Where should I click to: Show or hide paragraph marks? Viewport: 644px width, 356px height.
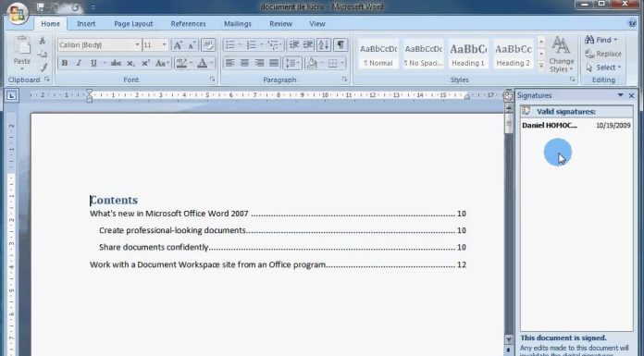click(x=341, y=44)
